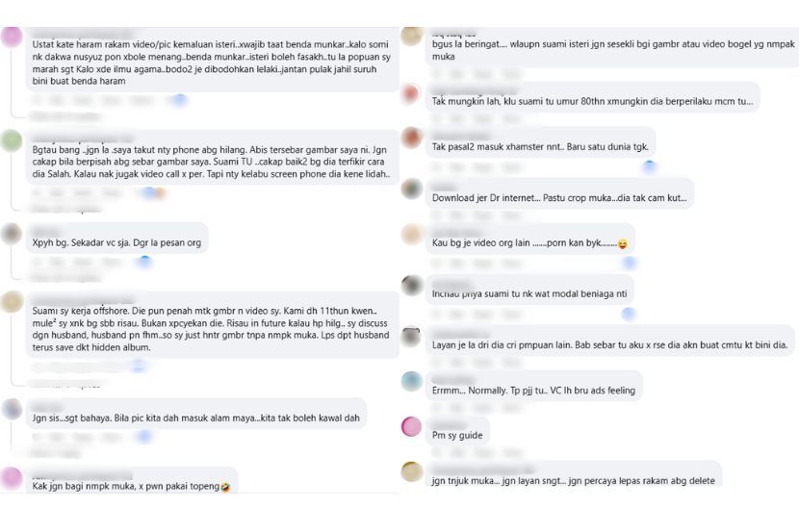The height and width of the screenshot is (532, 799).
Task: Click tongue-out emoji in "Kau bg je" comment
Action: [623, 244]
